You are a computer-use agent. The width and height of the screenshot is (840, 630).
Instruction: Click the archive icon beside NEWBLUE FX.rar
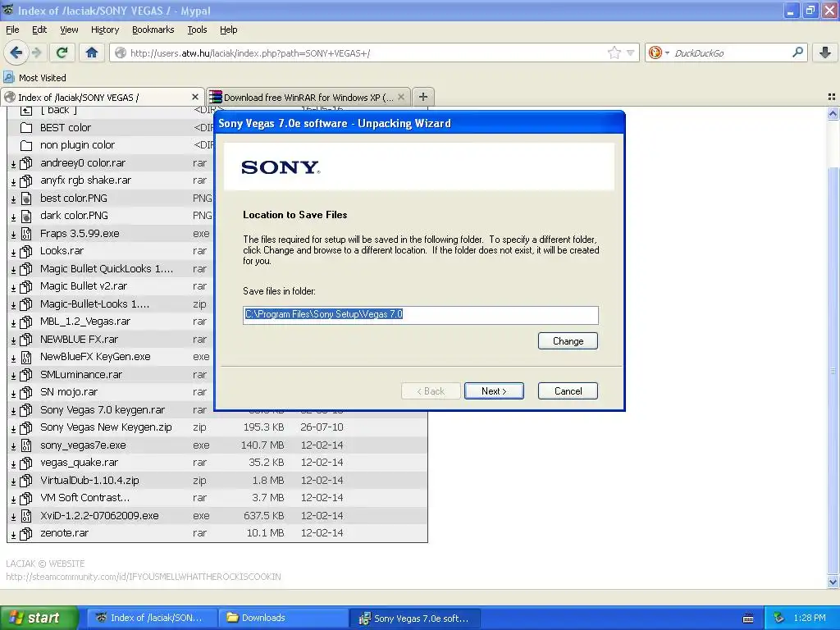pyautogui.click(x=25, y=340)
